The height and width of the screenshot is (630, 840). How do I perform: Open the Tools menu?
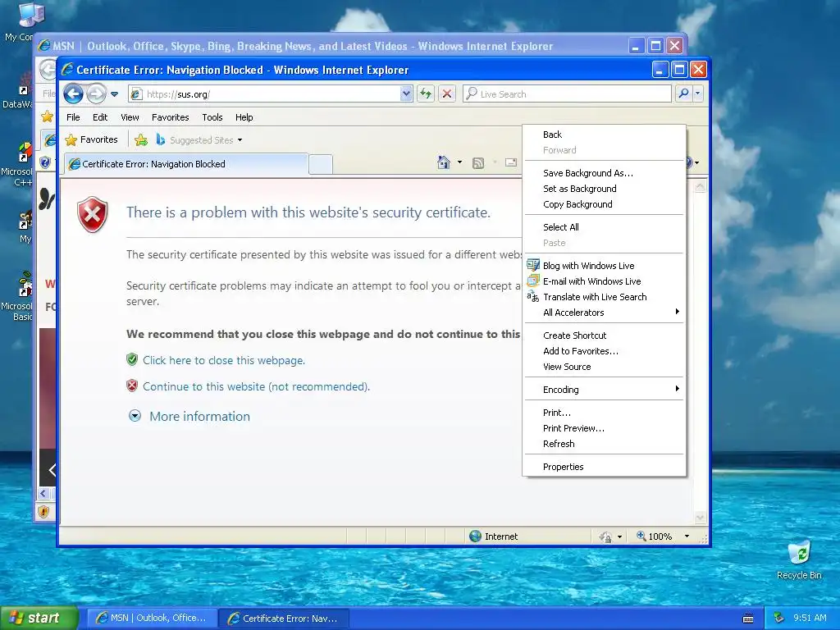(x=212, y=117)
